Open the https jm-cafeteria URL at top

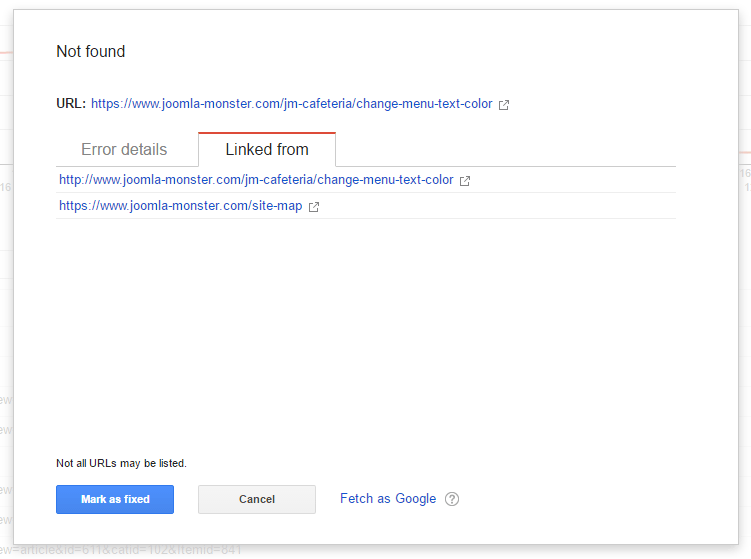[291, 104]
